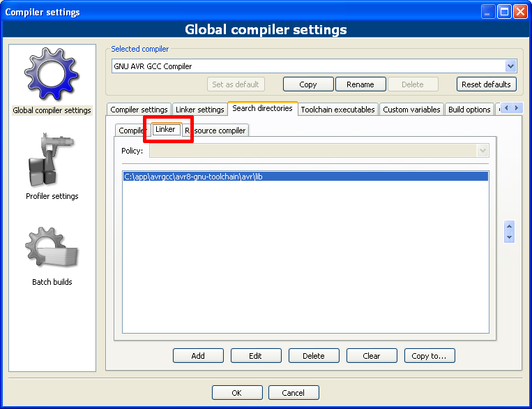Click the Set as default button
The width and height of the screenshot is (532, 409).
point(236,84)
